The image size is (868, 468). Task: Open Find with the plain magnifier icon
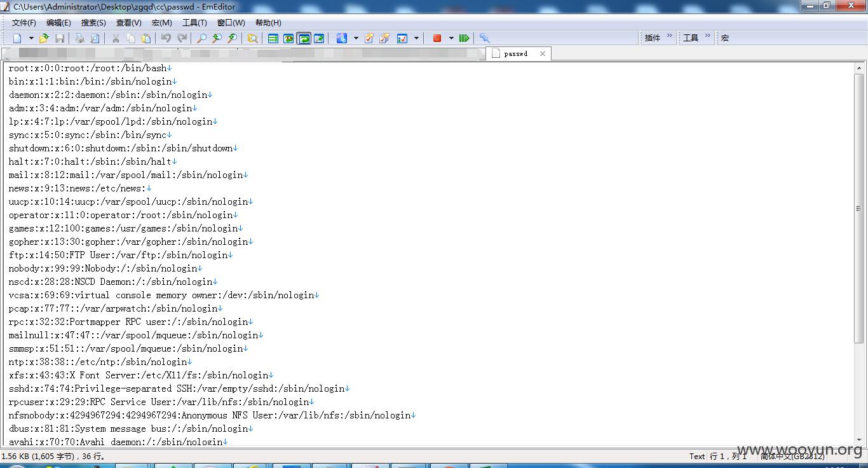click(201, 38)
